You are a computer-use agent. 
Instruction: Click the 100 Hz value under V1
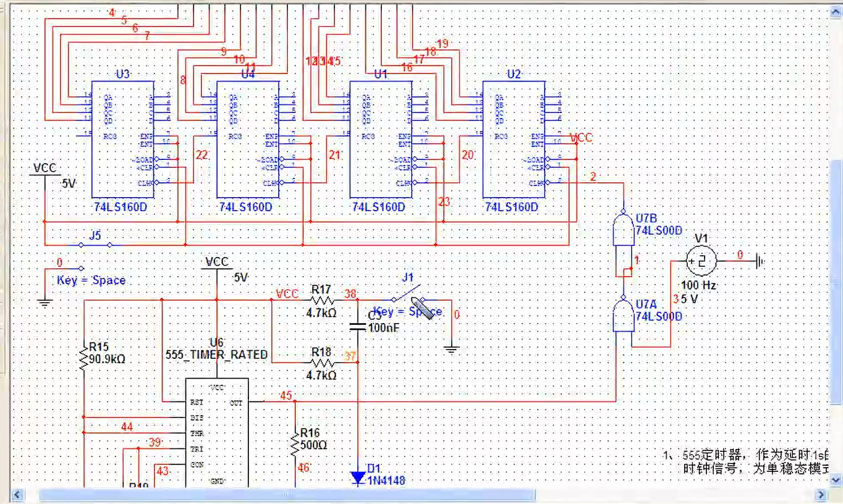coord(698,286)
